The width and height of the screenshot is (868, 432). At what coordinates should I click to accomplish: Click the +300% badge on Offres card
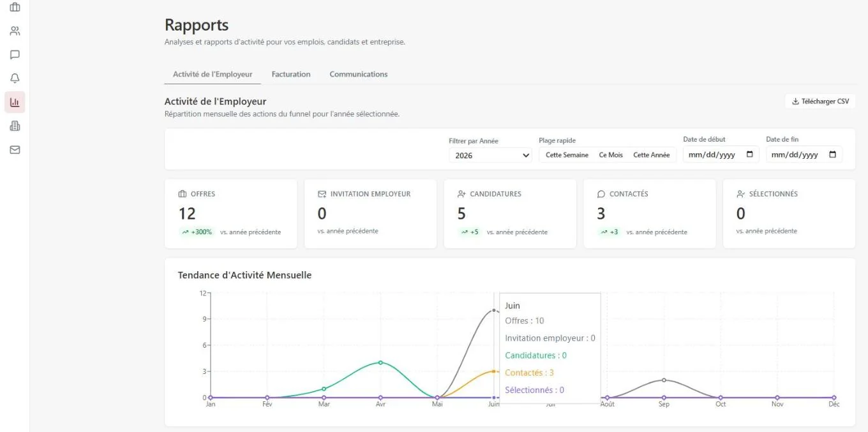(197, 232)
